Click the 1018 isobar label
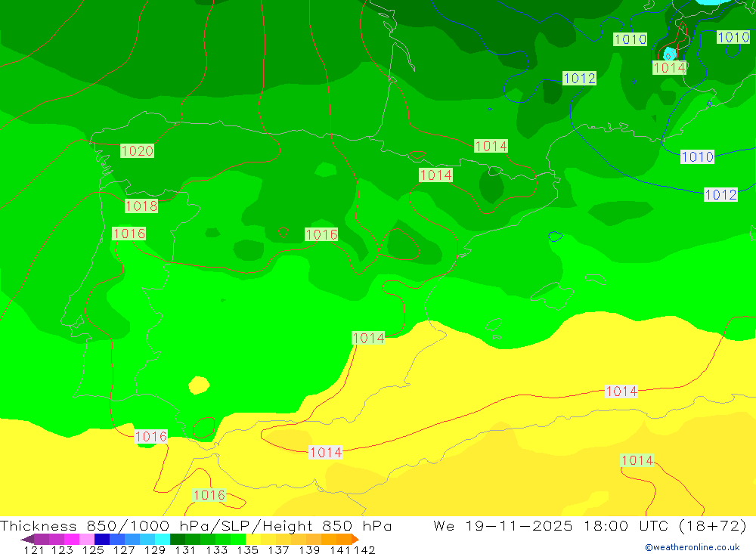This screenshot has width=756, height=554. 141,206
